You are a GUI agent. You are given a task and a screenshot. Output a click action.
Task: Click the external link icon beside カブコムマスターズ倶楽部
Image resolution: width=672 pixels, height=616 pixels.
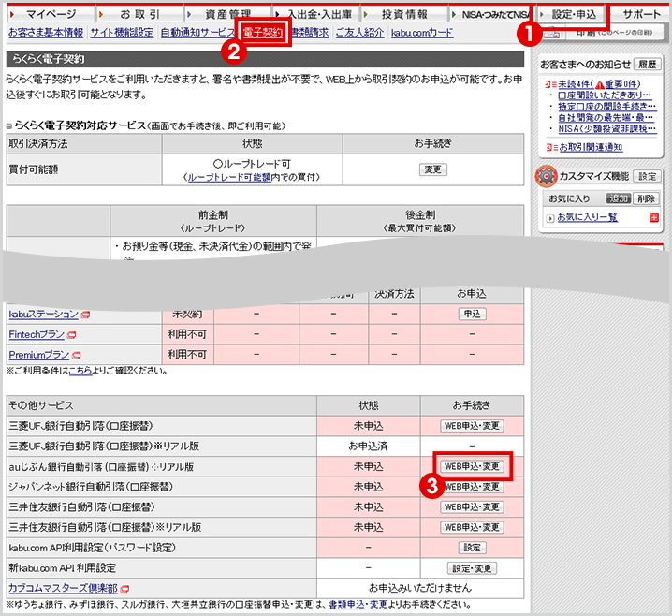click(124, 589)
